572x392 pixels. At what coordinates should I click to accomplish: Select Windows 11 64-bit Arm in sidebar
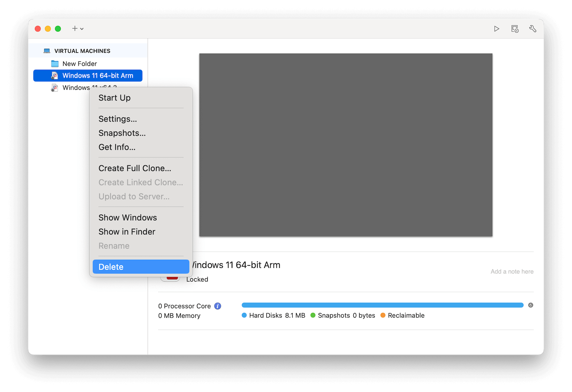88,75
